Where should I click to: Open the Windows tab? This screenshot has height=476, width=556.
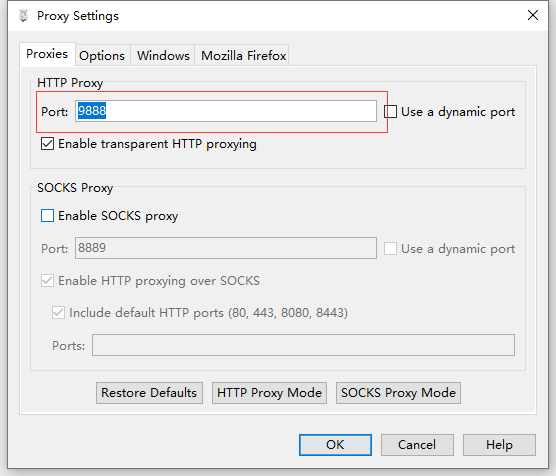point(163,55)
